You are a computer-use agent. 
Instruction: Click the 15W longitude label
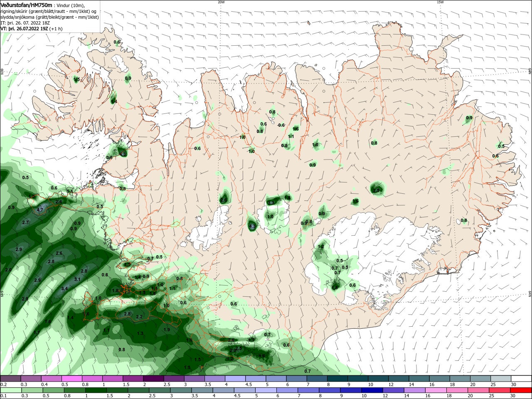pos(440,2)
